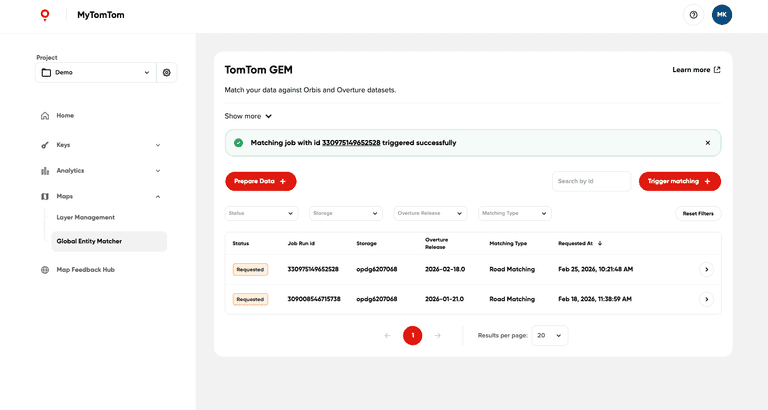Click the TomTom logo icon
Viewport: 768px width, 410px height.
(x=44, y=15)
